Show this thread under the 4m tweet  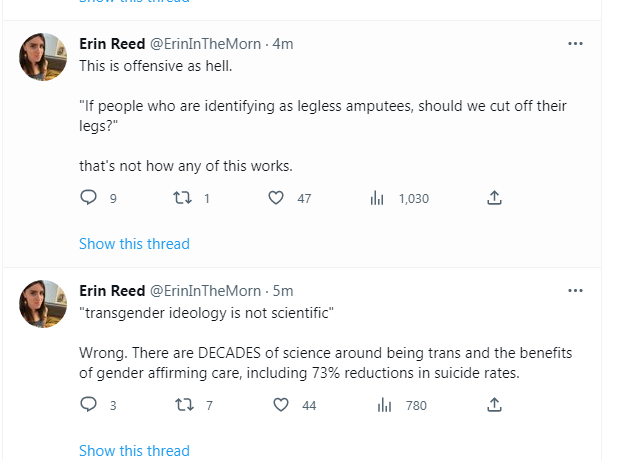point(134,243)
